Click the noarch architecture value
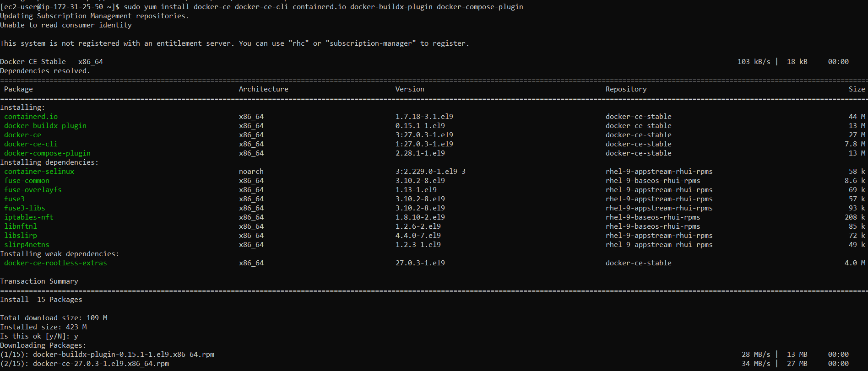 point(251,172)
